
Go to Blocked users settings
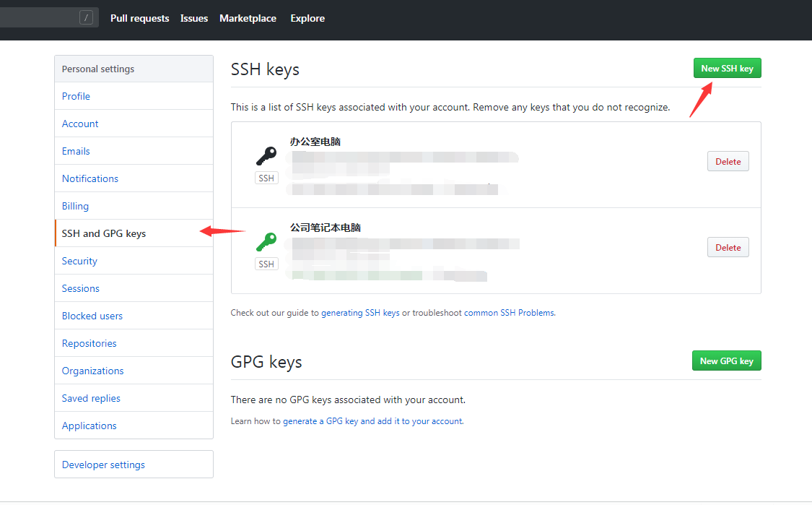coord(134,316)
